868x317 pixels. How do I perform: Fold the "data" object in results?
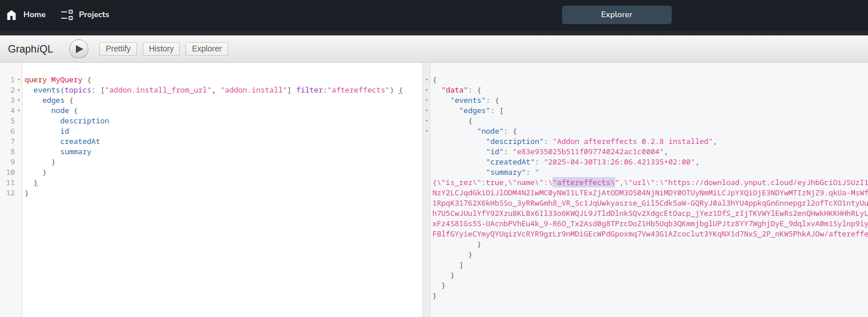click(x=426, y=90)
